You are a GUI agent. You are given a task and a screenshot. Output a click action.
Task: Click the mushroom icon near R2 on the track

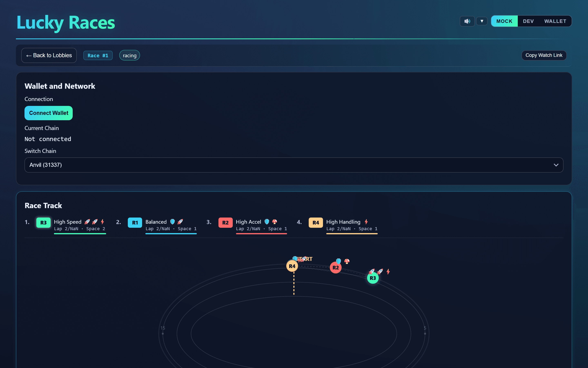[347, 261]
